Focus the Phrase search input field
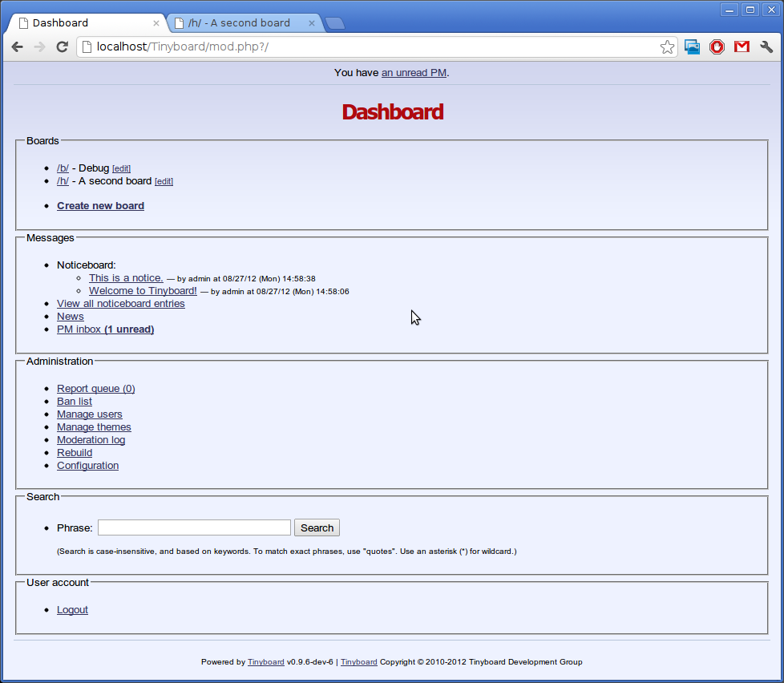The width and height of the screenshot is (784, 683). [x=194, y=527]
